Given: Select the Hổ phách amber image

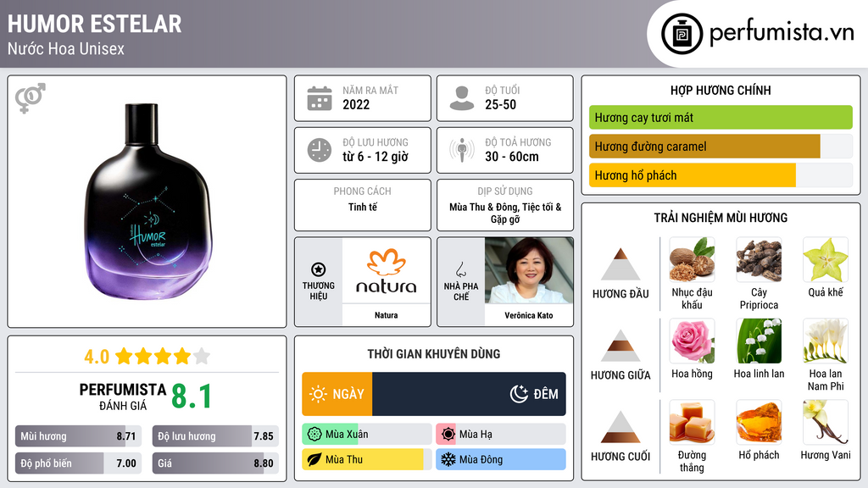Looking at the screenshot, I should (x=759, y=422).
